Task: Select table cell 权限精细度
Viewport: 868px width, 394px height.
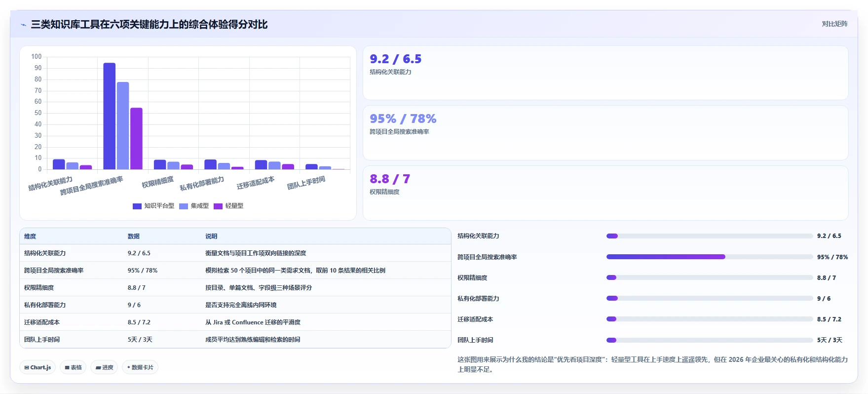Action: click(x=39, y=288)
